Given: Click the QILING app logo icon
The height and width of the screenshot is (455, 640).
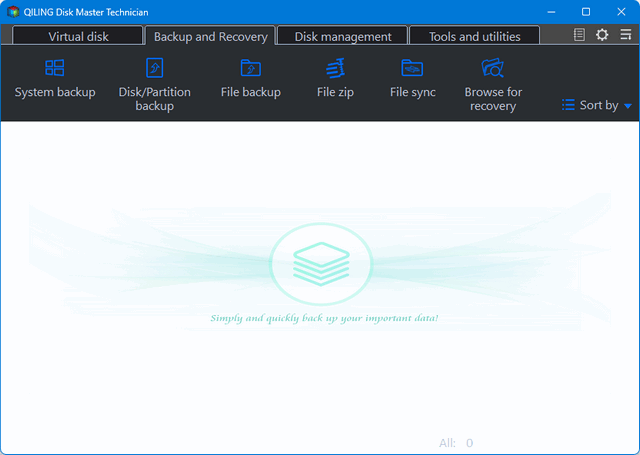Looking at the screenshot, I should [13, 12].
